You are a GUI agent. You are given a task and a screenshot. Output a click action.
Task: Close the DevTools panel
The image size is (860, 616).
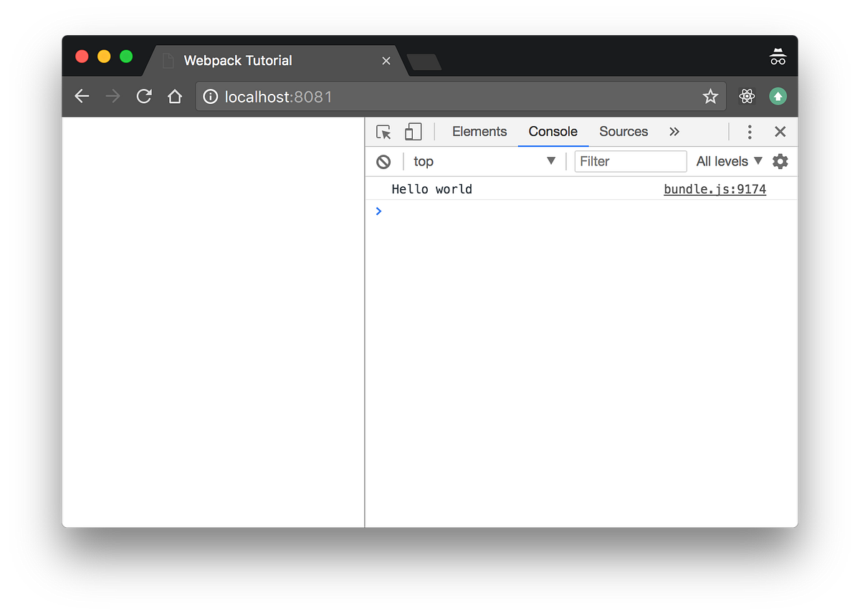[780, 132]
